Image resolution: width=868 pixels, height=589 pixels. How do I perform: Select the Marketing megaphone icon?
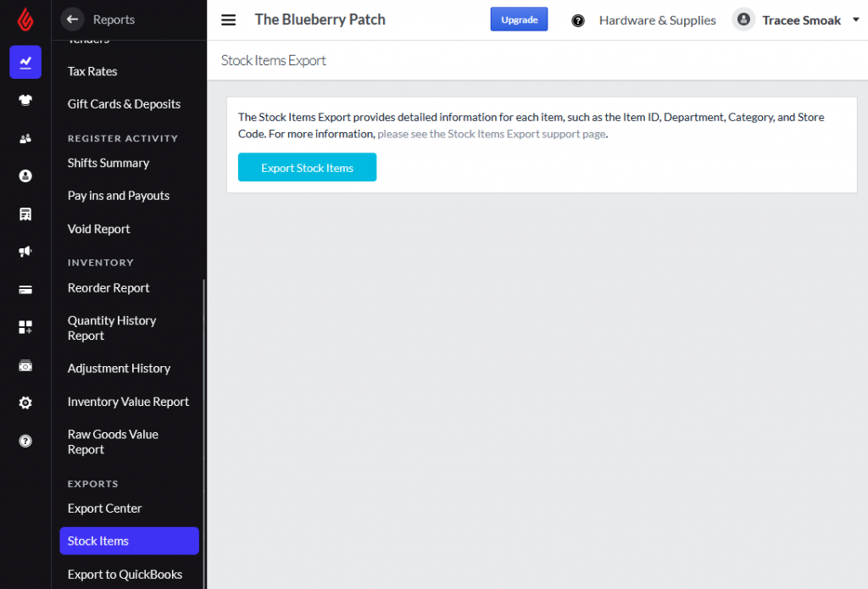[x=25, y=251]
